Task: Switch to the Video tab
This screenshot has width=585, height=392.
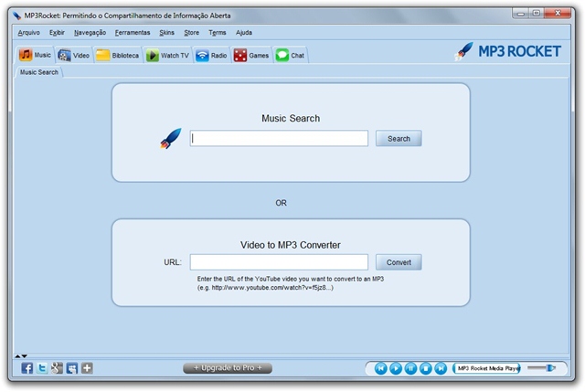Action: point(73,56)
